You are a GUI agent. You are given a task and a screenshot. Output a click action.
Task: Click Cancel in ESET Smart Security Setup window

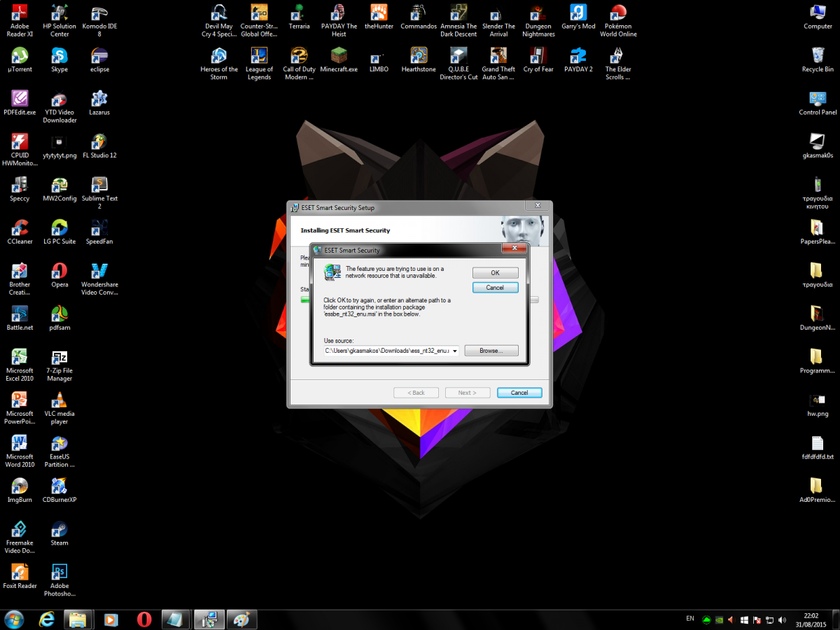[519, 393]
